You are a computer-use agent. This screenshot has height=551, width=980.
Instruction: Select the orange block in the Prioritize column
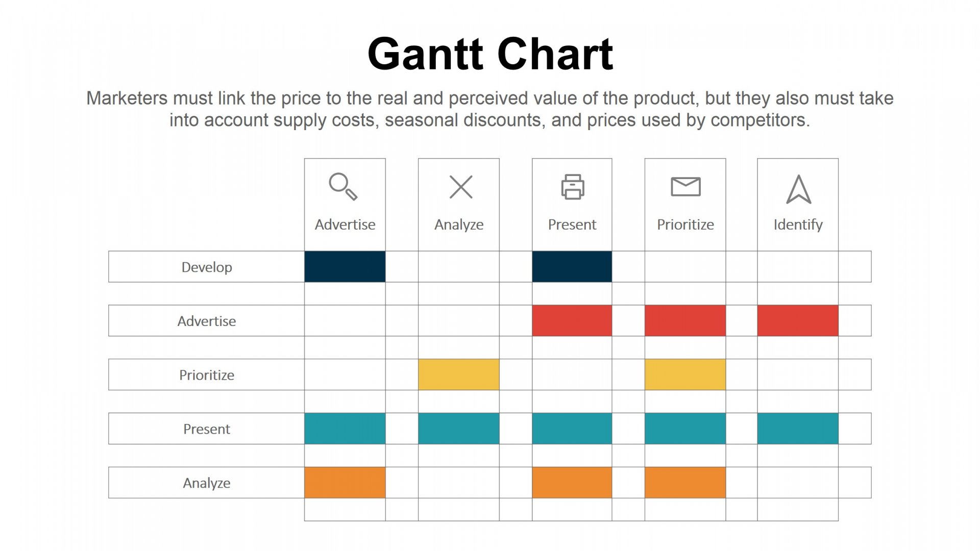[x=685, y=483]
